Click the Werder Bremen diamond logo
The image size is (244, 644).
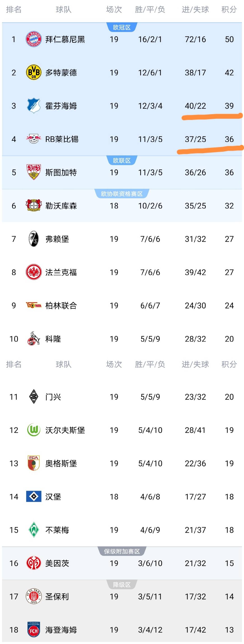coord(33,530)
